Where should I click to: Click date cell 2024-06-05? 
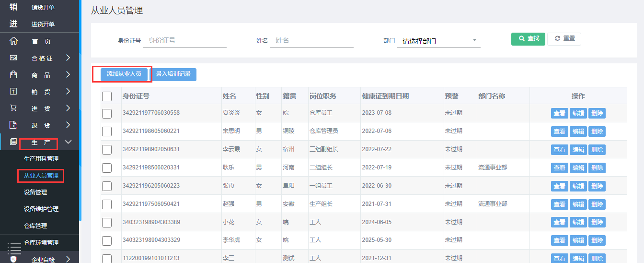[377, 223]
